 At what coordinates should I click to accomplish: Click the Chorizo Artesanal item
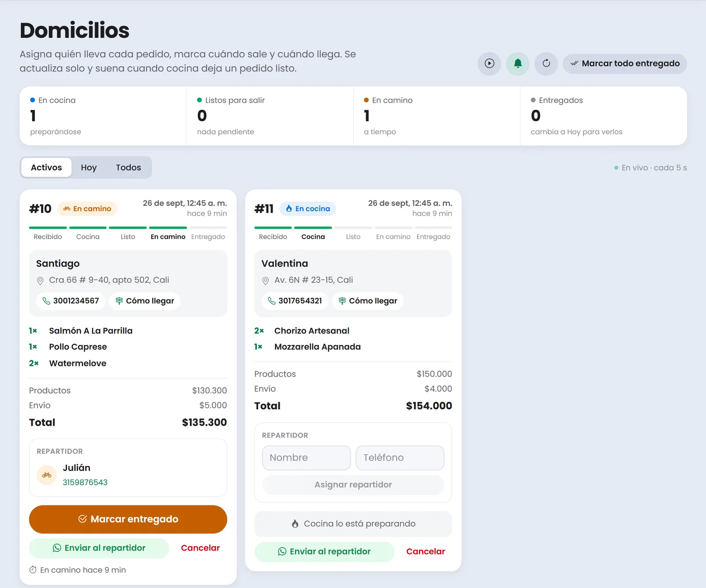coord(312,331)
